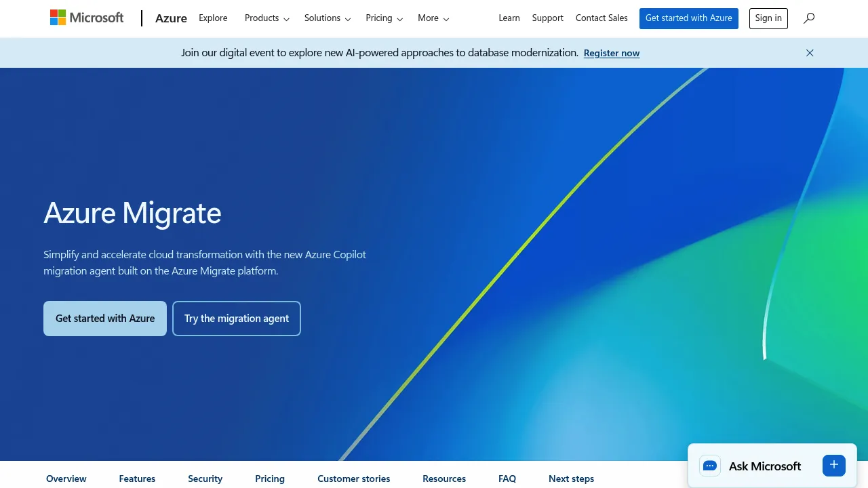Click the Ask Microsoft label
The width and height of the screenshot is (868, 488).
[765, 466]
